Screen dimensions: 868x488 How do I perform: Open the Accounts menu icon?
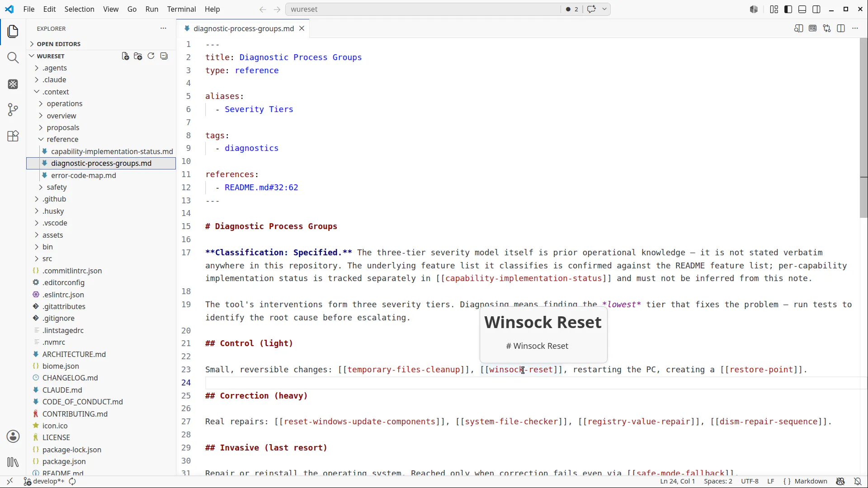[13, 436]
